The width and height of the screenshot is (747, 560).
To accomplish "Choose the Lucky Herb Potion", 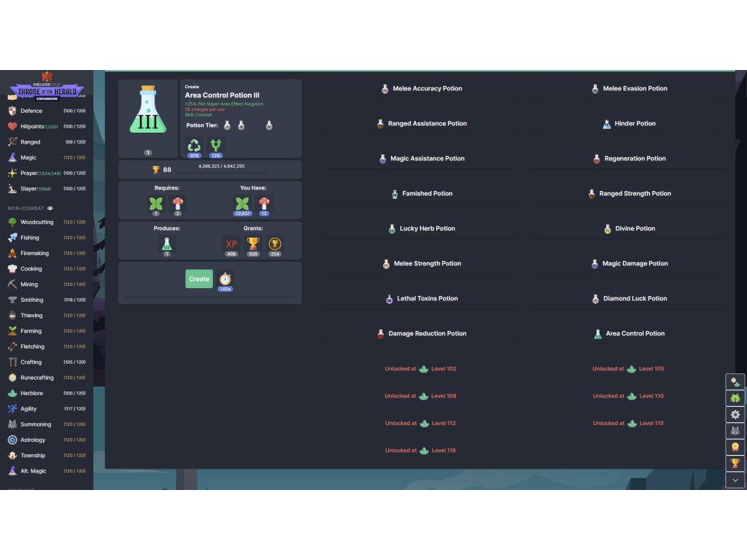I will (422, 228).
